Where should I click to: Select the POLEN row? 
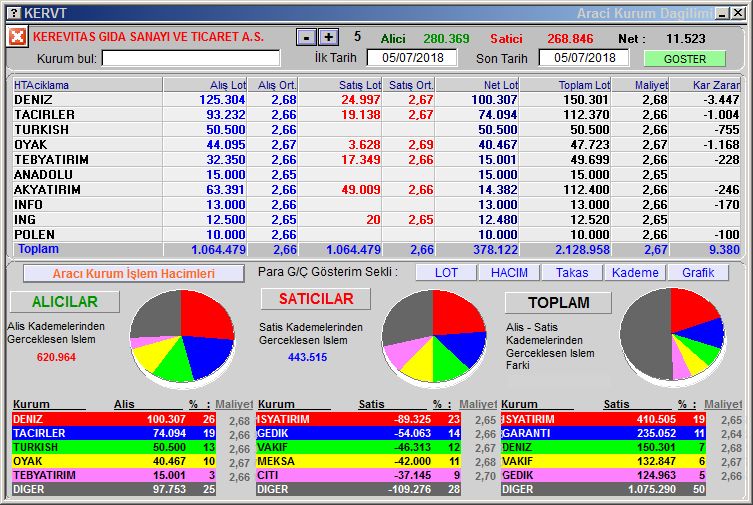coord(376,234)
